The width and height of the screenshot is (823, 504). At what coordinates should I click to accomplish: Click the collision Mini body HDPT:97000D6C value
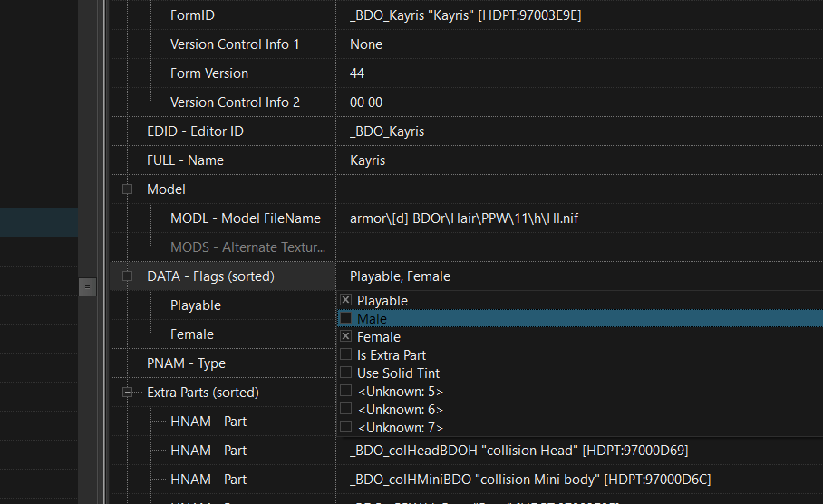530,480
